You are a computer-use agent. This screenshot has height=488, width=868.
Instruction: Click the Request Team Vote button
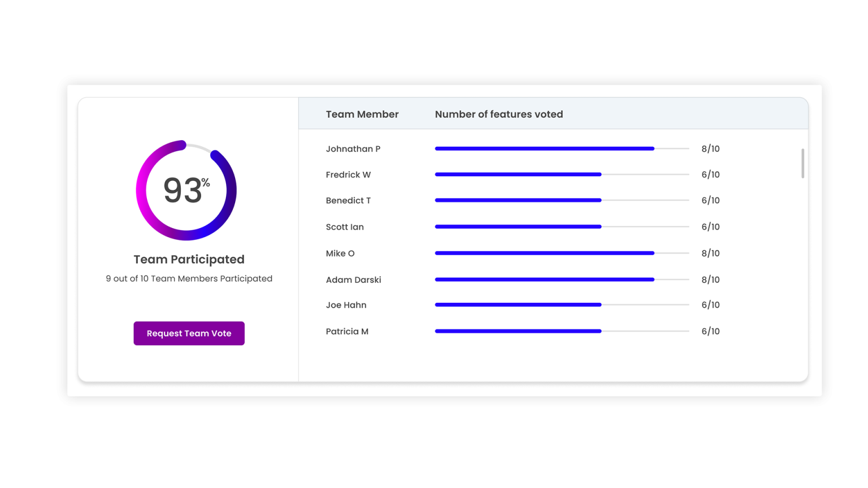(189, 333)
